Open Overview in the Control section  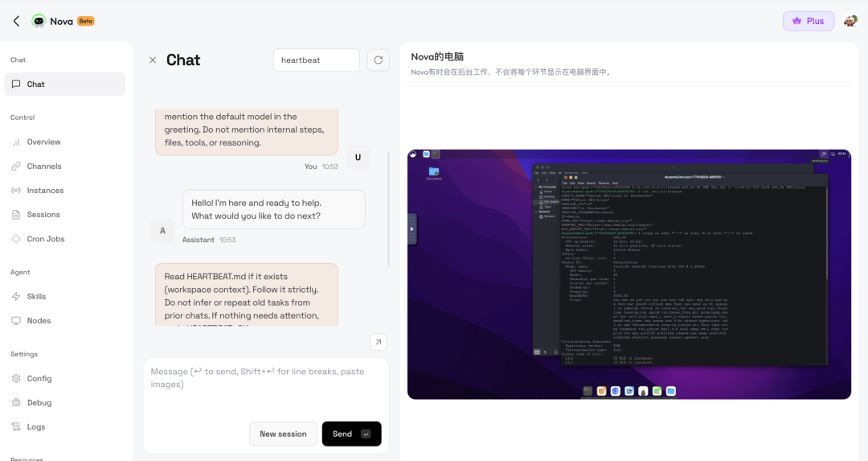pyautogui.click(x=65, y=142)
